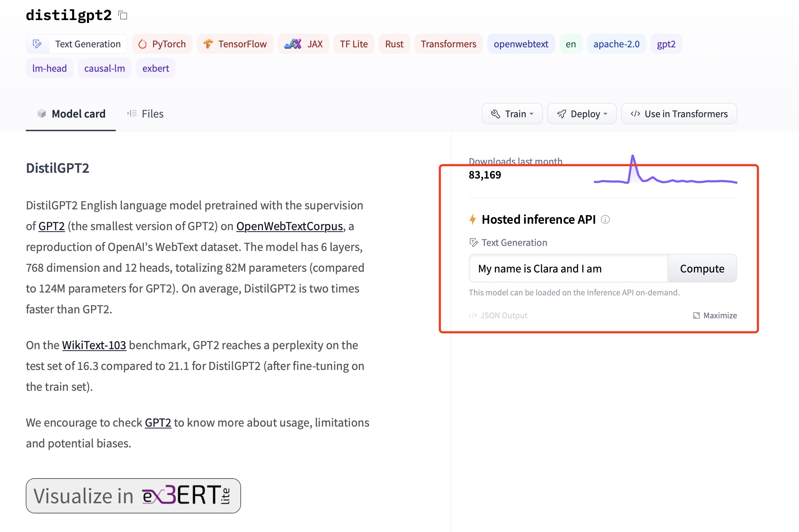Select the PyTorch library tag
Viewport: 799px width, 532px height.
[x=162, y=44]
